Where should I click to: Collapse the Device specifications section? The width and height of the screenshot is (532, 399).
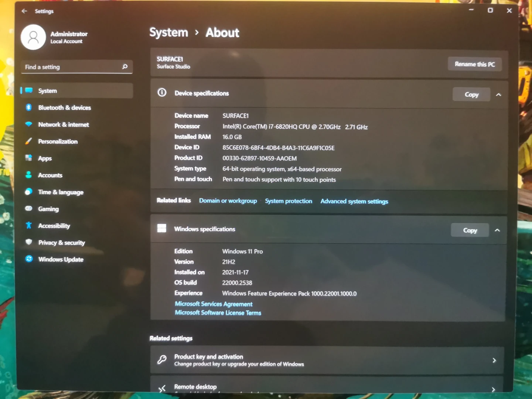(x=499, y=95)
